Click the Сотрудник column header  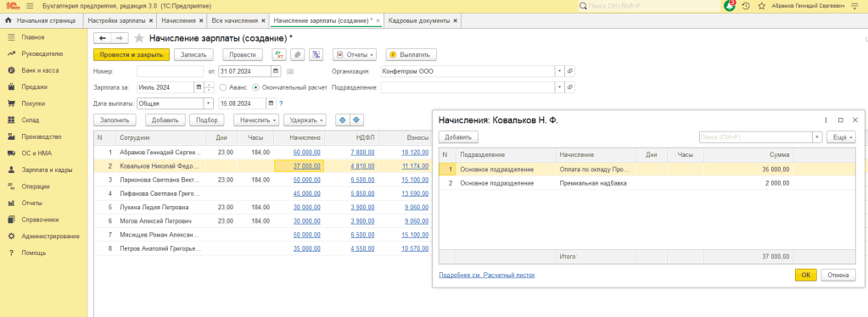pos(160,138)
